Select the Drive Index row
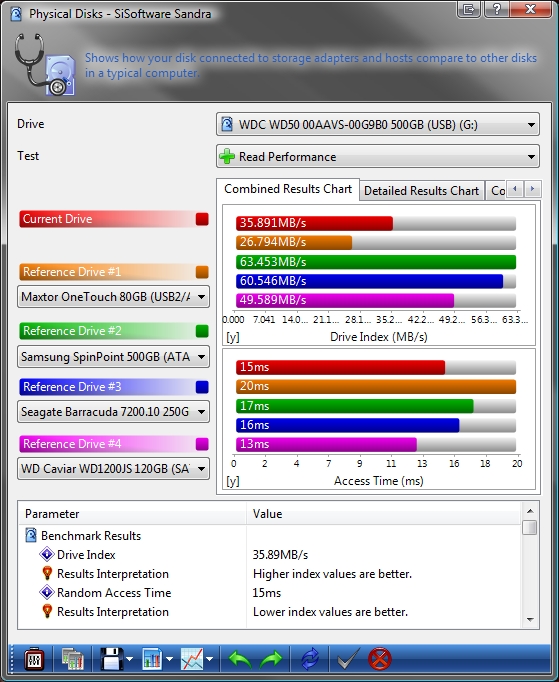 [270, 555]
